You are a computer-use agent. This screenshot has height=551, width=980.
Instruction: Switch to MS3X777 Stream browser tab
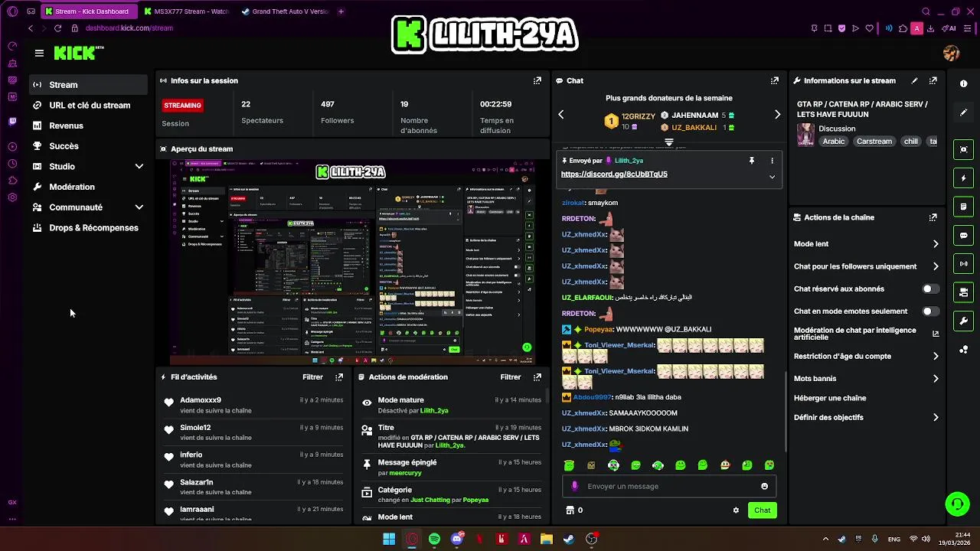point(186,11)
